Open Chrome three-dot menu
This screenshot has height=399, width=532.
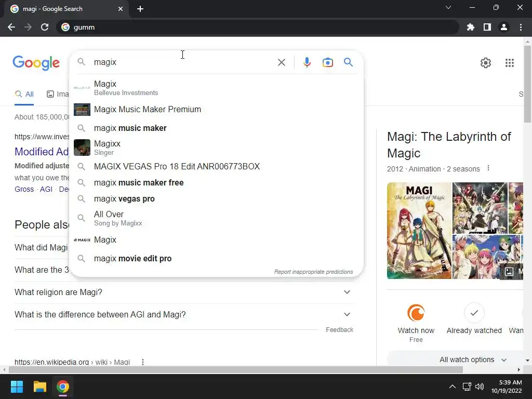[521, 27]
